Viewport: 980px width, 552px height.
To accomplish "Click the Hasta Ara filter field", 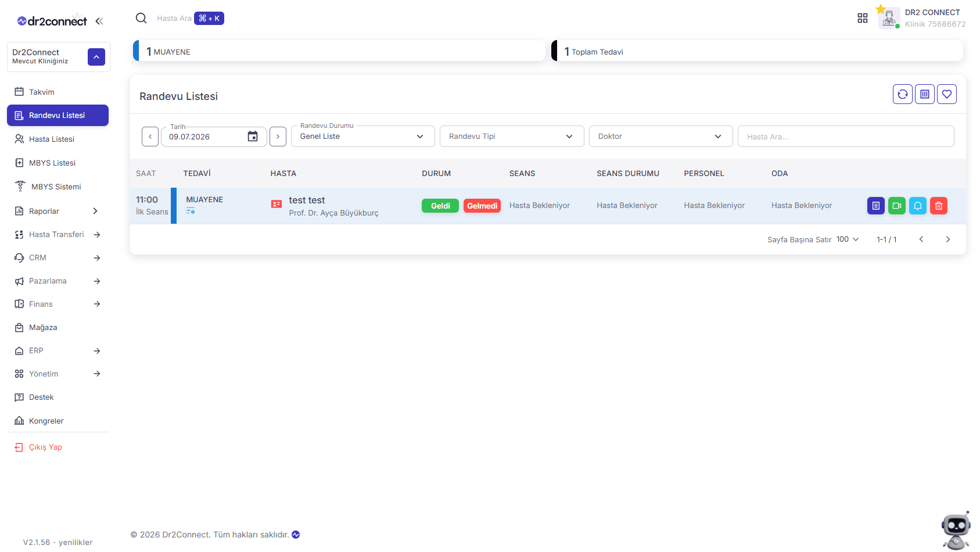I will tap(846, 137).
